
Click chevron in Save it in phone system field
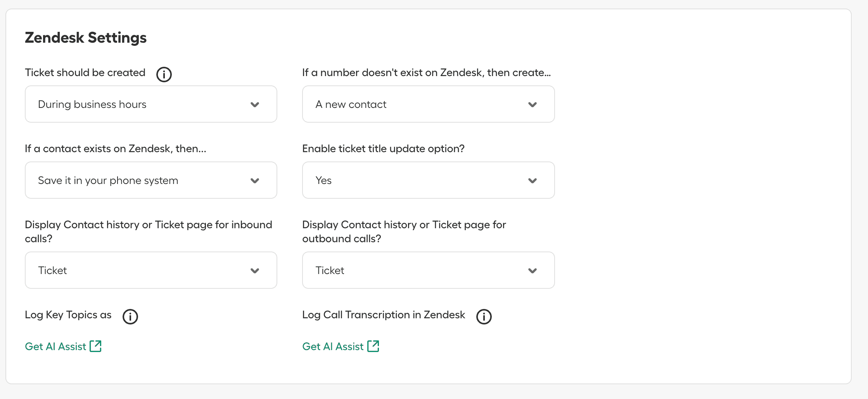pyautogui.click(x=255, y=180)
